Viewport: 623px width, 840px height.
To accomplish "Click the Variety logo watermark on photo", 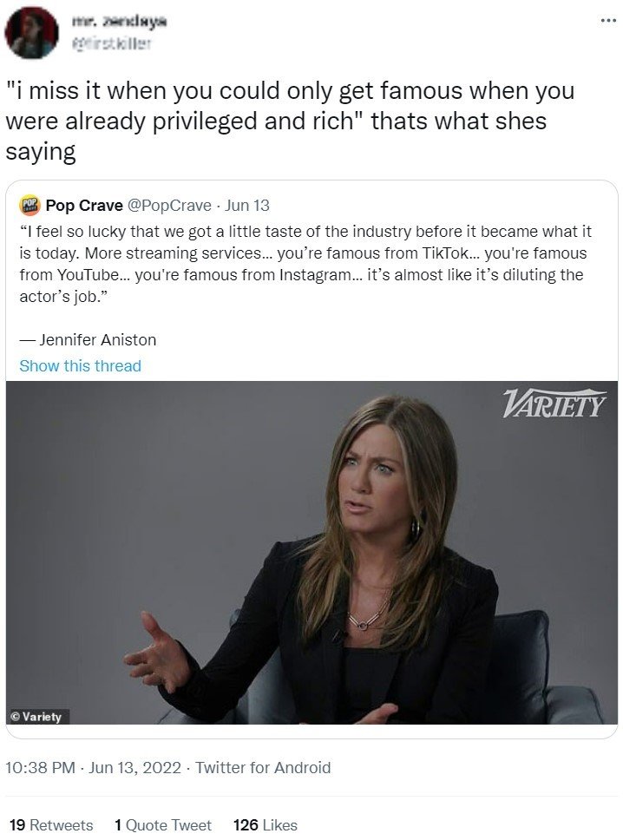I will coord(554,404).
